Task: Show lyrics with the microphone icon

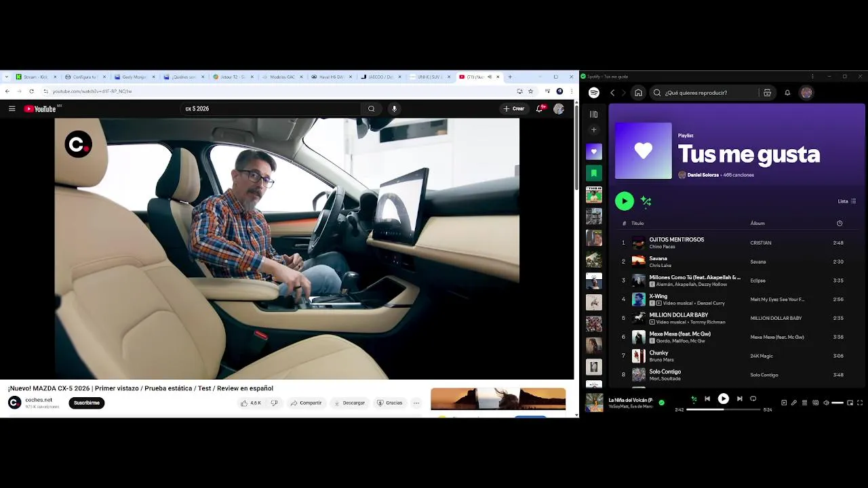Action: pyautogui.click(x=794, y=403)
